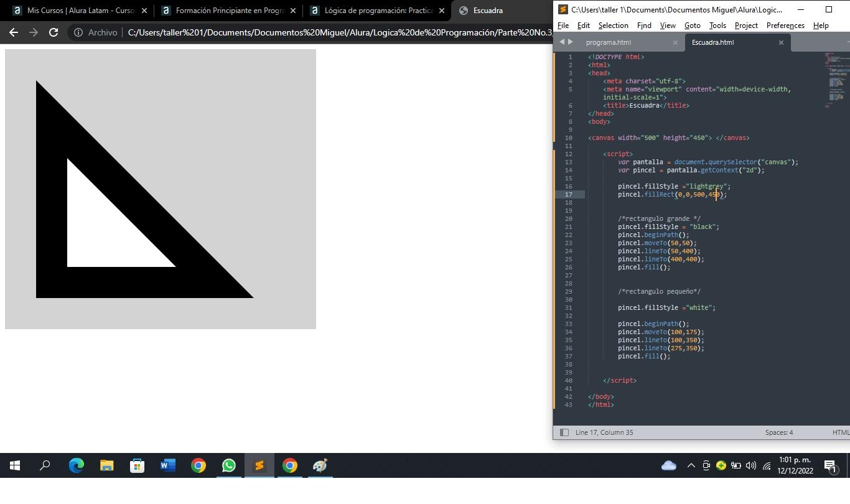Open the Tools menu

(x=717, y=26)
